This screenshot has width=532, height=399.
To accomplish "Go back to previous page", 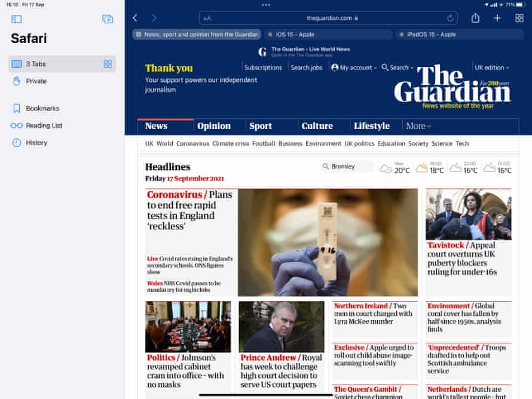I will (x=135, y=19).
